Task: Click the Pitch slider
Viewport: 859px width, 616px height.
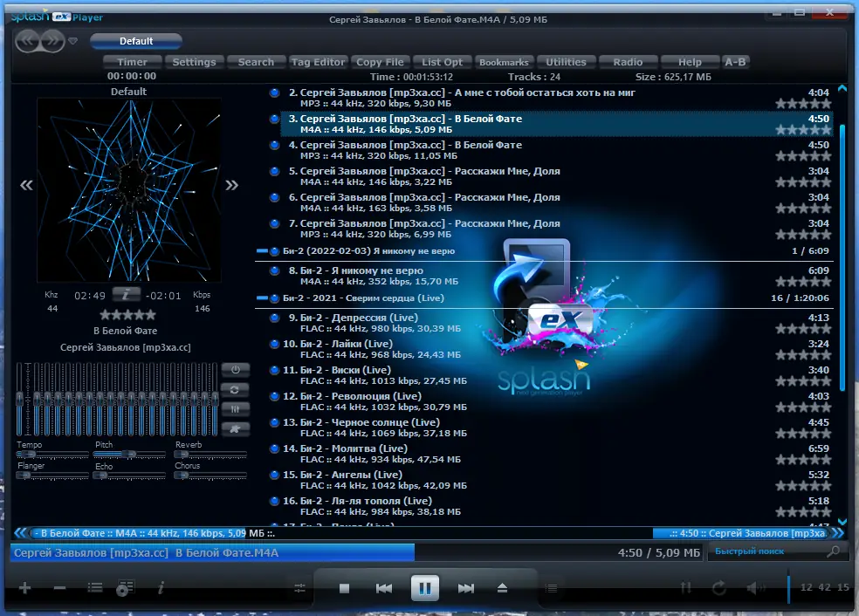Action: tap(130, 455)
